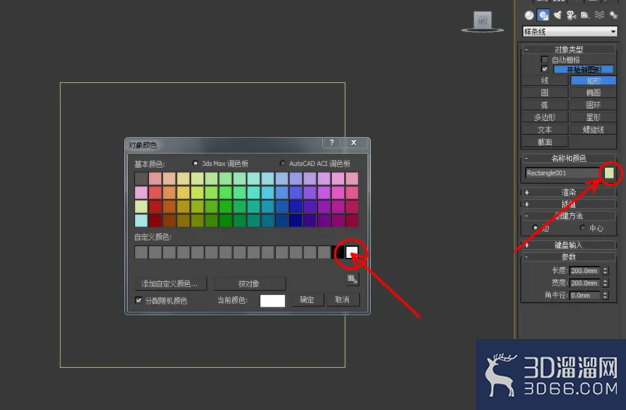Pick the dark gray basic color swatch
This screenshot has width=626, height=410.
point(141,178)
